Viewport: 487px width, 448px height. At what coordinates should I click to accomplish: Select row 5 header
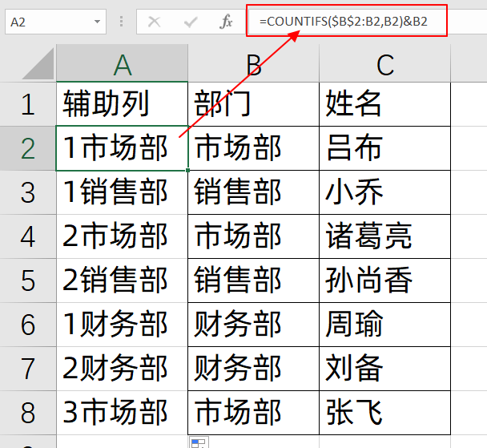[x=28, y=281]
